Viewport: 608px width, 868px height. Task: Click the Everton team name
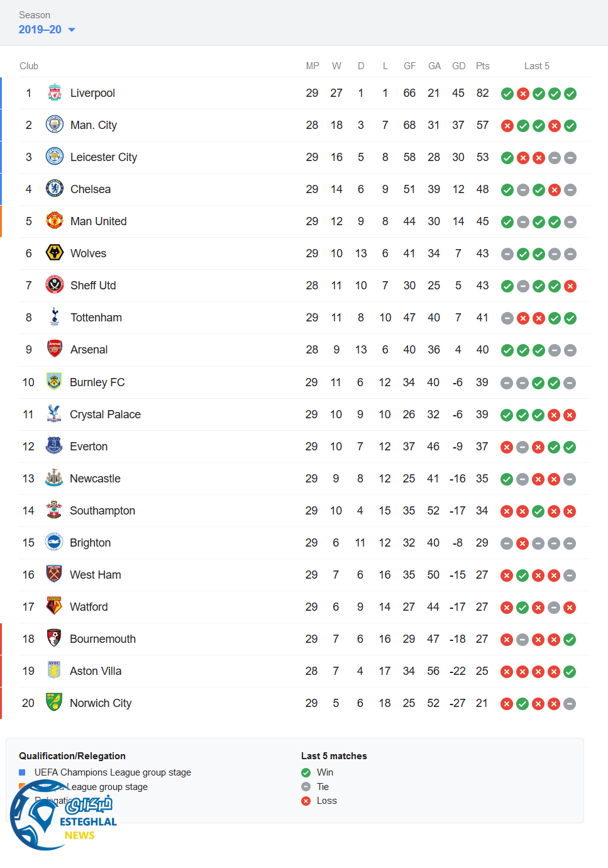pos(89,447)
